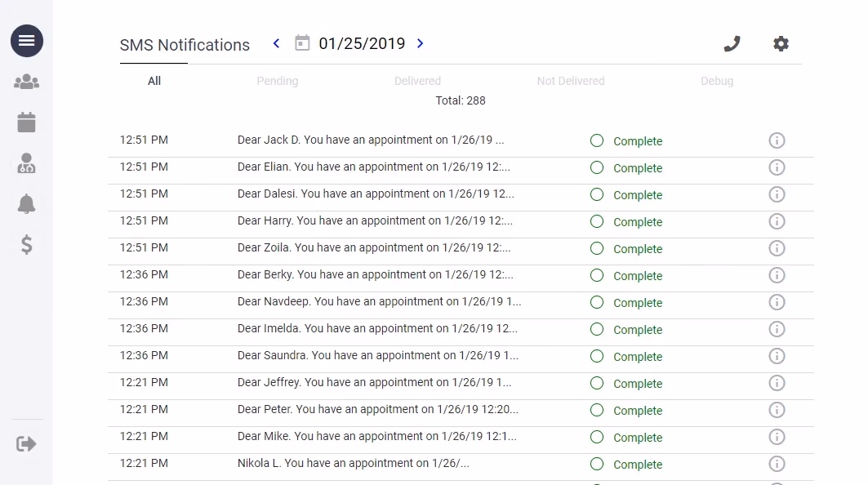Open the calendar page from sidebar
Viewport: 868px width, 485px height.
(x=27, y=122)
